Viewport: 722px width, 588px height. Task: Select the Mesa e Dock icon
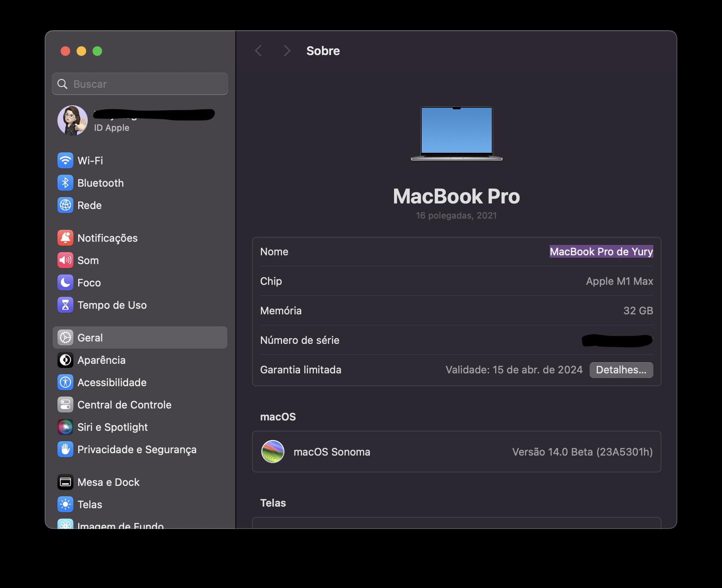65,482
